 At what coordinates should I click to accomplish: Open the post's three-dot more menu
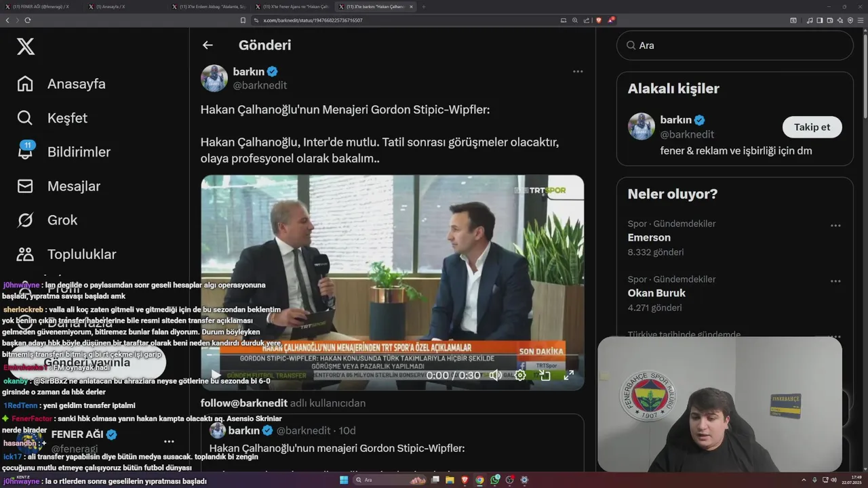(578, 71)
